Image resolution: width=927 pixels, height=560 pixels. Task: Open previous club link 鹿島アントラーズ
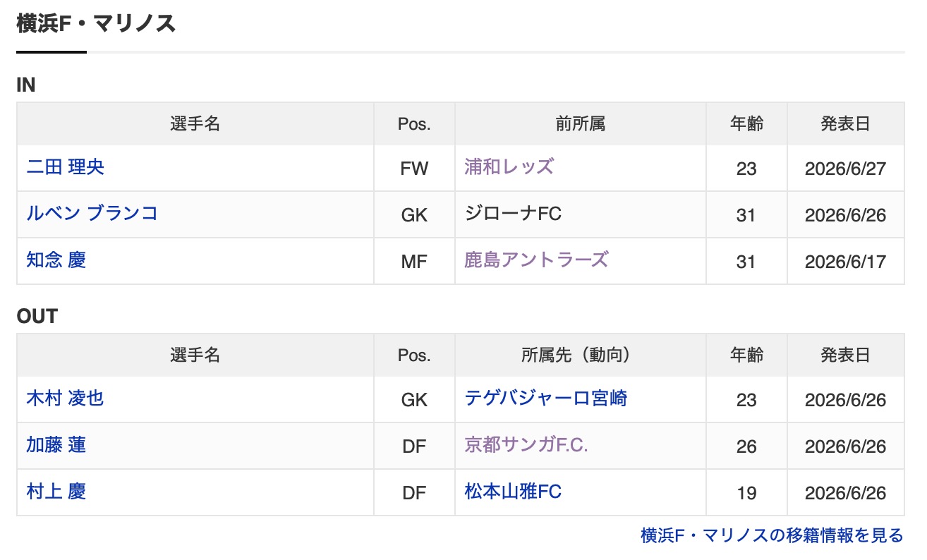click(x=536, y=260)
